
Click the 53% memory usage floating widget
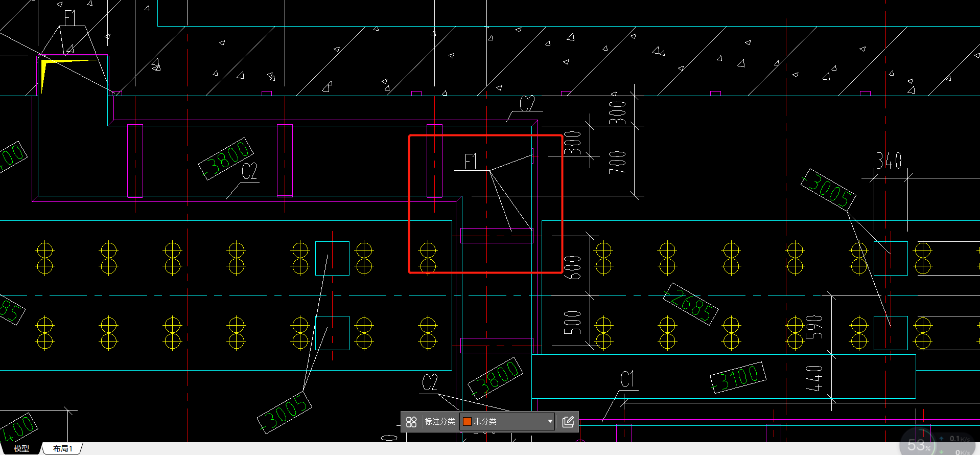pos(918,444)
